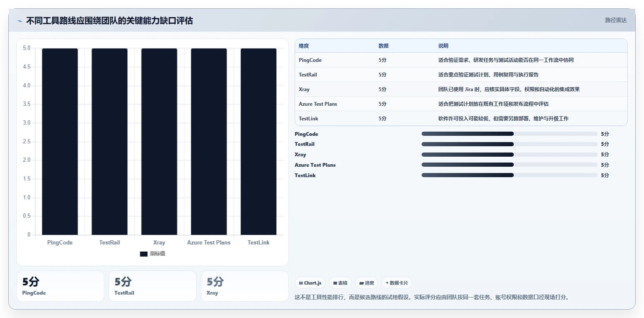This screenshot has height=318, width=644.
Task: Click Azure Test Plans table row name
Action: click(x=318, y=104)
